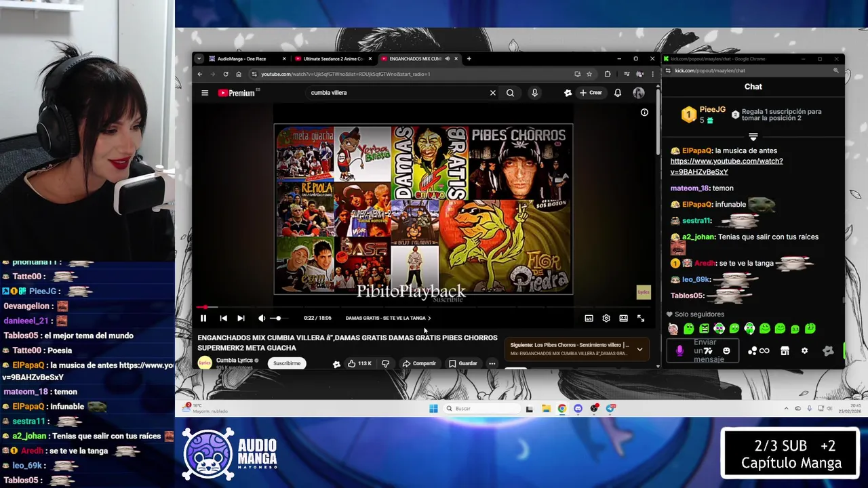This screenshot has width=868, height=488.
Task: Open File Explorer from the taskbar
Action: coord(546,409)
